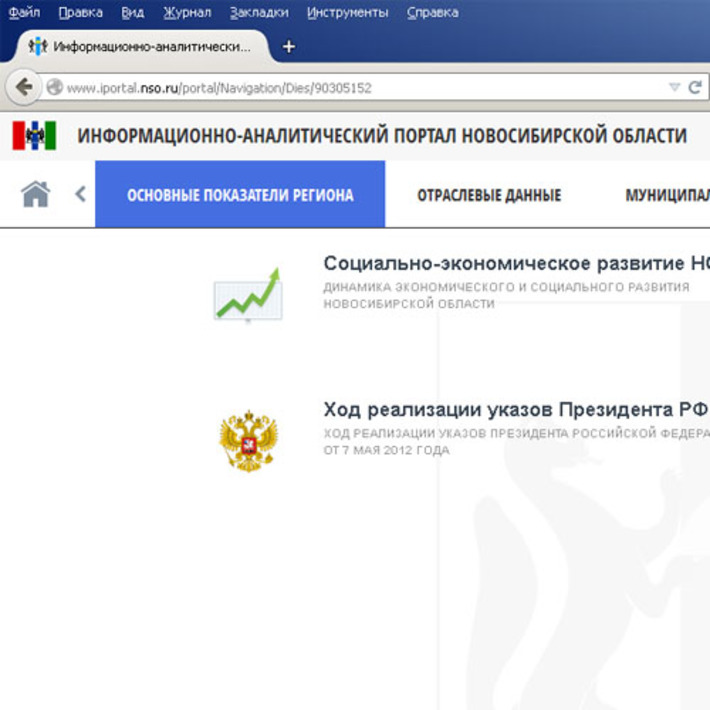710x710 pixels.
Task: Open Социально-экономическое развитие link
Action: click(516, 263)
